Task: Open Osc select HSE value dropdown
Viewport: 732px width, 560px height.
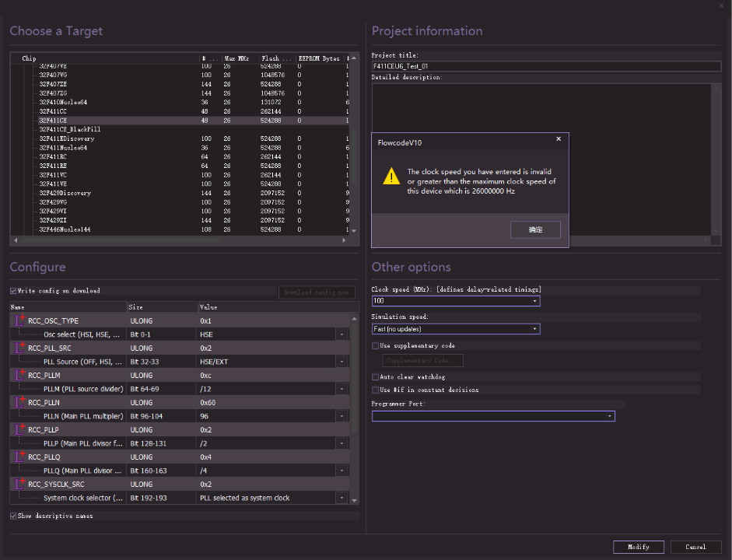Action: [341, 334]
